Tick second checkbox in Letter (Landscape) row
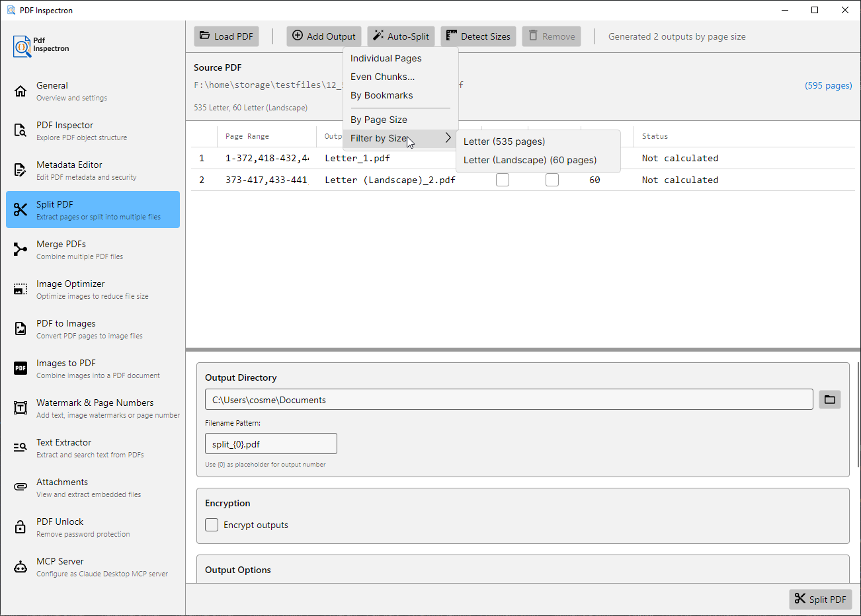The image size is (861, 616). [x=552, y=180]
